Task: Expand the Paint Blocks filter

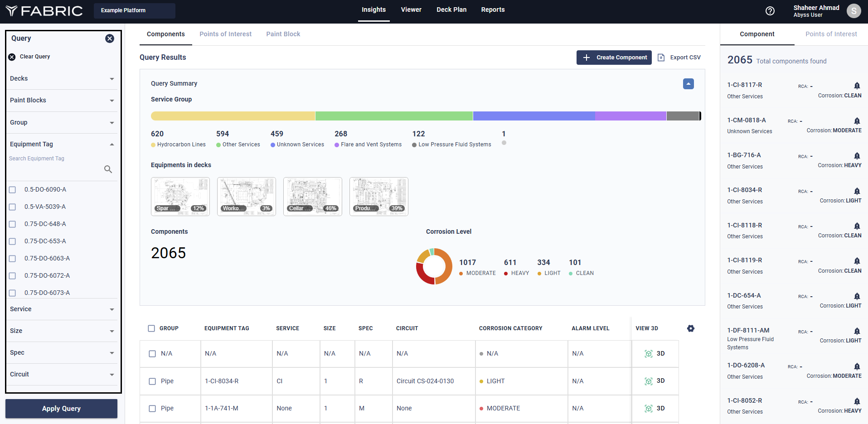Action: tap(62, 101)
